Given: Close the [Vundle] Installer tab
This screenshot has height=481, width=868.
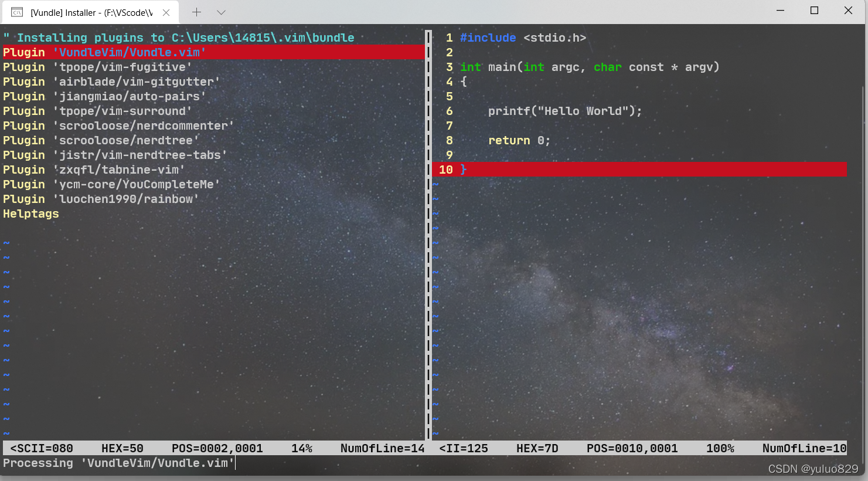Looking at the screenshot, I should (x=166, y=12).
